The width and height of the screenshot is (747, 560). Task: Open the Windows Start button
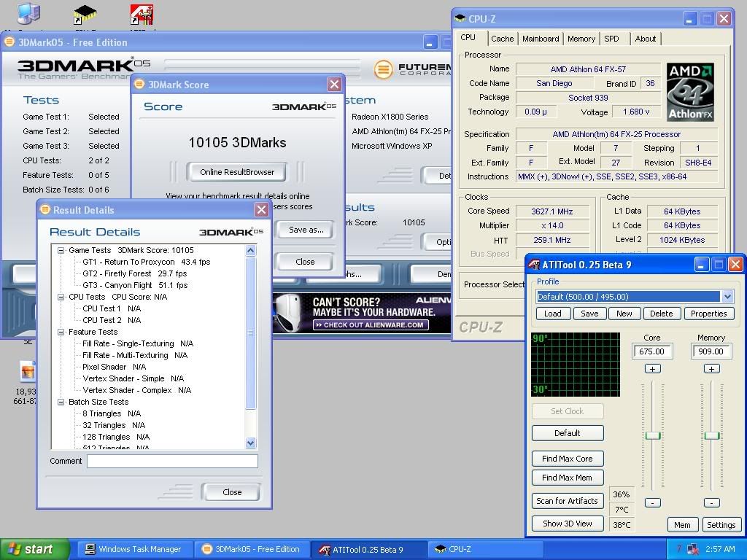[35, 549]
